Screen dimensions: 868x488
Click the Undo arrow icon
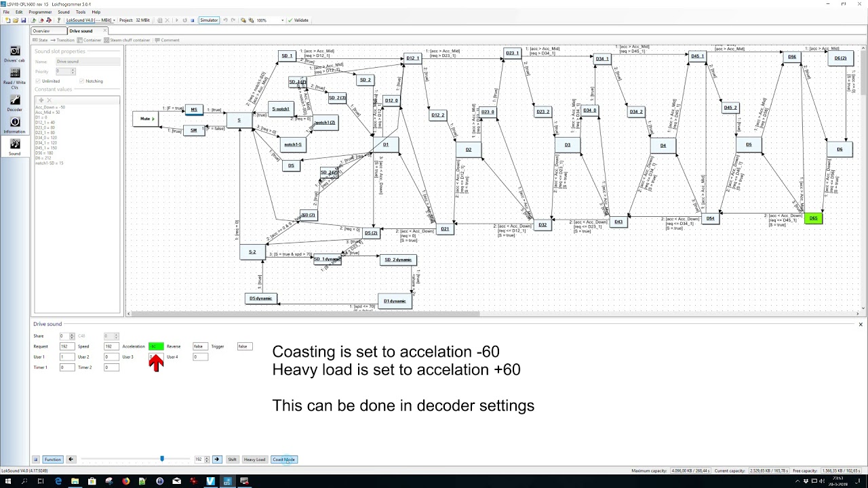pyautogui.click(x=225, y=20)
